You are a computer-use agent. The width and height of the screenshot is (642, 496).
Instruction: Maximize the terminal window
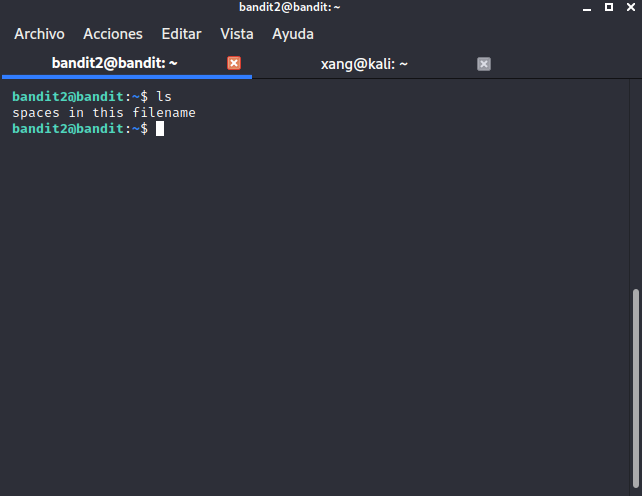[609, 7]
